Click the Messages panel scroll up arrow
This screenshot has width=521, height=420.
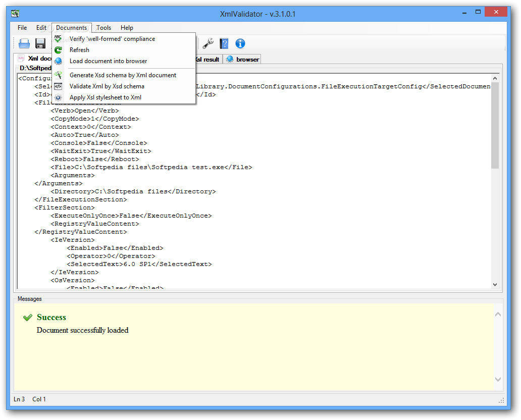click(x=498, y=314)
